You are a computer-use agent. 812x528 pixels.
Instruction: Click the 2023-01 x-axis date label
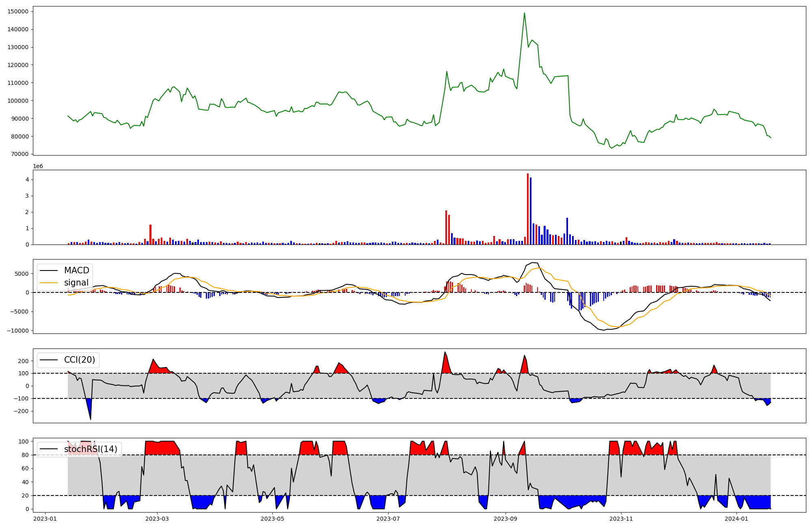[45, 519]
